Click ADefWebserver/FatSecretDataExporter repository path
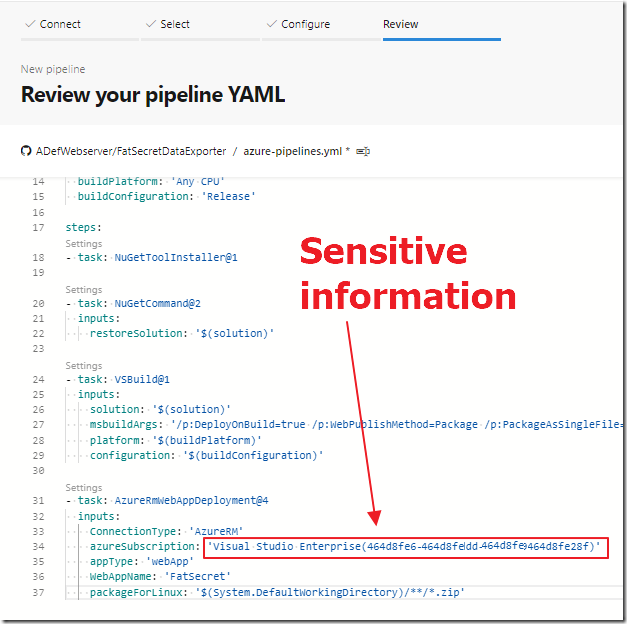Image resolution: width=627 pixels, height=624 pixels. pyautogui.click(x=131, y=151)
